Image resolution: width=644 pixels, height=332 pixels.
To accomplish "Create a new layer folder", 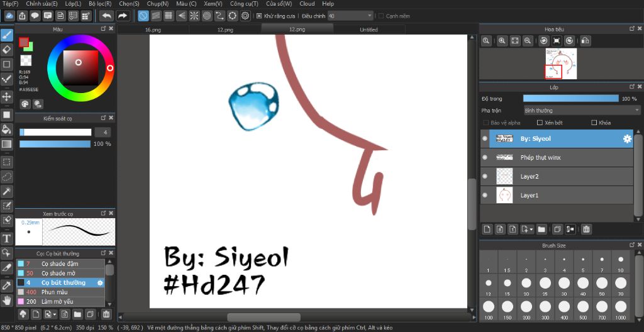I will pyautogui.click(x=541, y=230).
